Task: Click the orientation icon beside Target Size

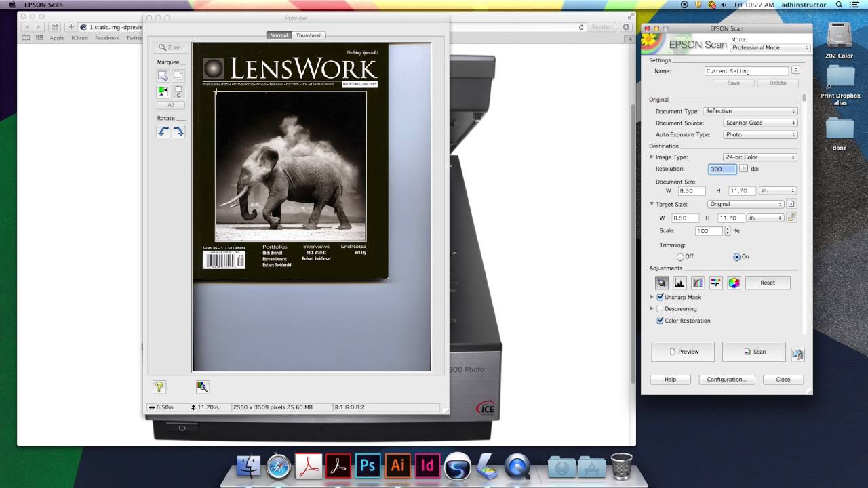Action: [x=791, y=204]
